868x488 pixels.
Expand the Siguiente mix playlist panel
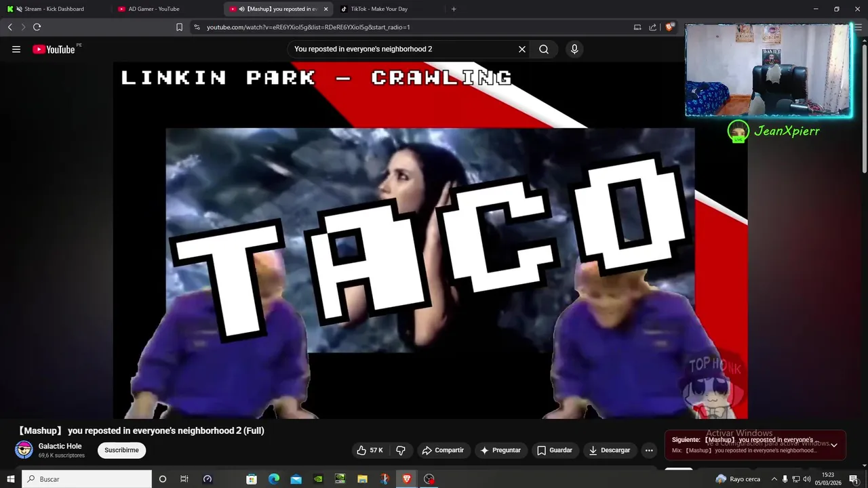(834, 445)
